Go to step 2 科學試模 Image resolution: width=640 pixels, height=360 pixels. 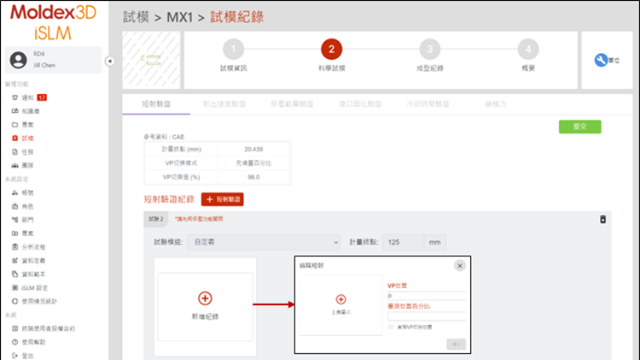(x=331, y=49)
